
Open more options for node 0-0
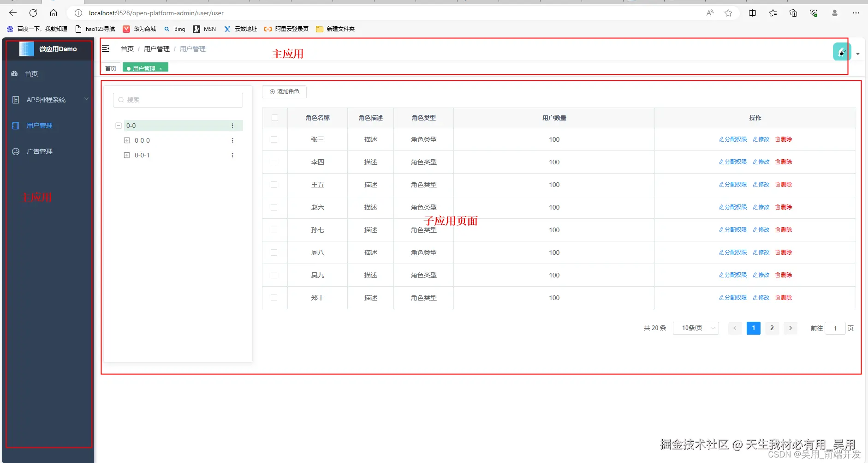click(x=232, y=126)
